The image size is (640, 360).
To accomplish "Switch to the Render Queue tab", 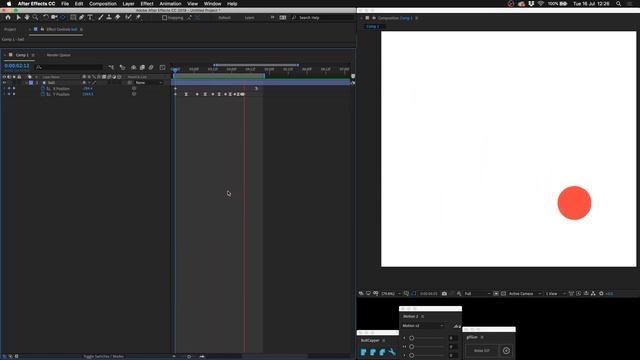I will 58,55.
